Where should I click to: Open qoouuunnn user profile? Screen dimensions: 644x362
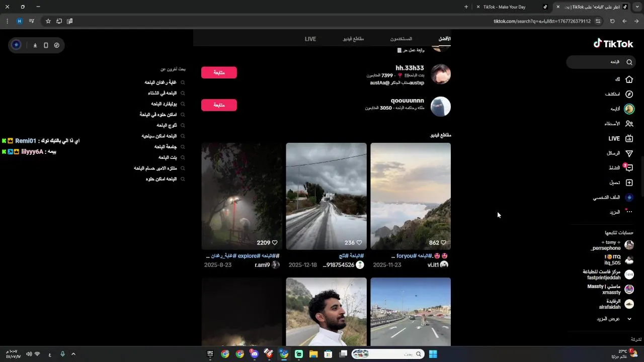tap(407, 101)
